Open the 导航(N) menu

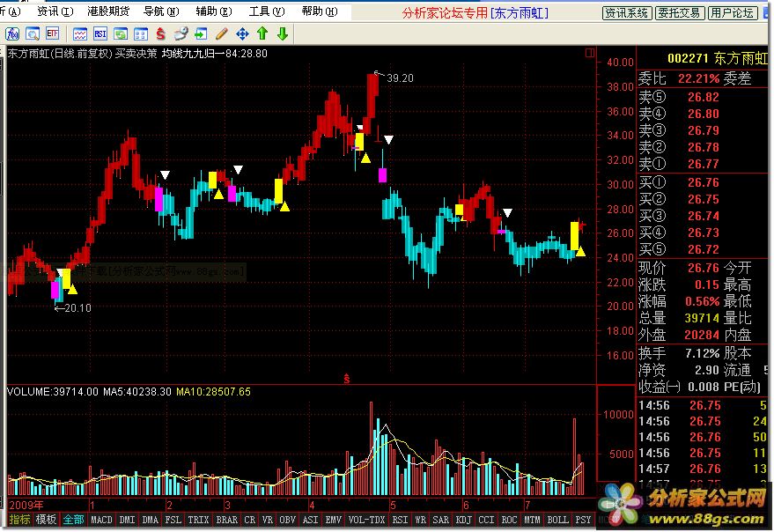pyautogui.click(x=161, y=11)
